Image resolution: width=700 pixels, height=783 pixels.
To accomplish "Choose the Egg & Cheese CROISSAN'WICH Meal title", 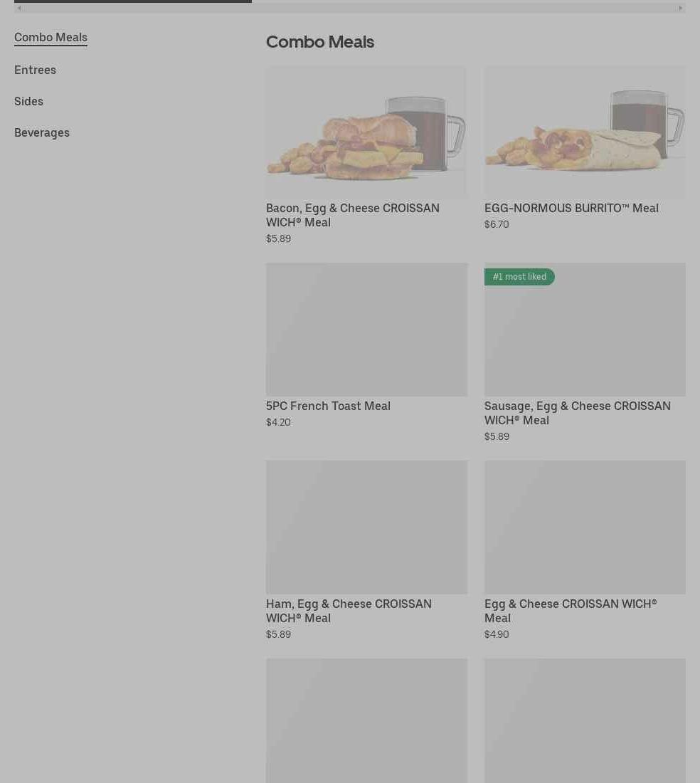I will click(570, 611).
